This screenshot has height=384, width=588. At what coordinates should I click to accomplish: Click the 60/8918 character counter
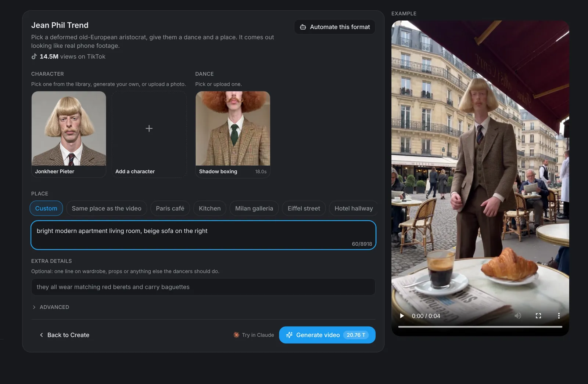(362, 244)
